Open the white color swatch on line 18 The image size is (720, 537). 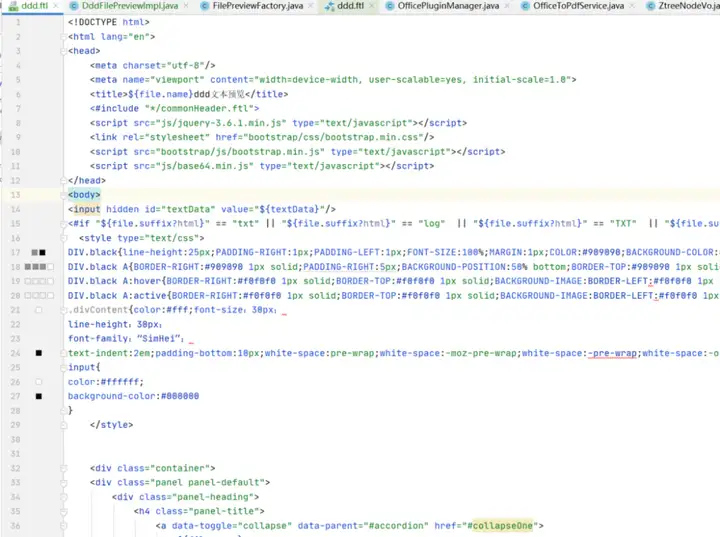(50, 267)
